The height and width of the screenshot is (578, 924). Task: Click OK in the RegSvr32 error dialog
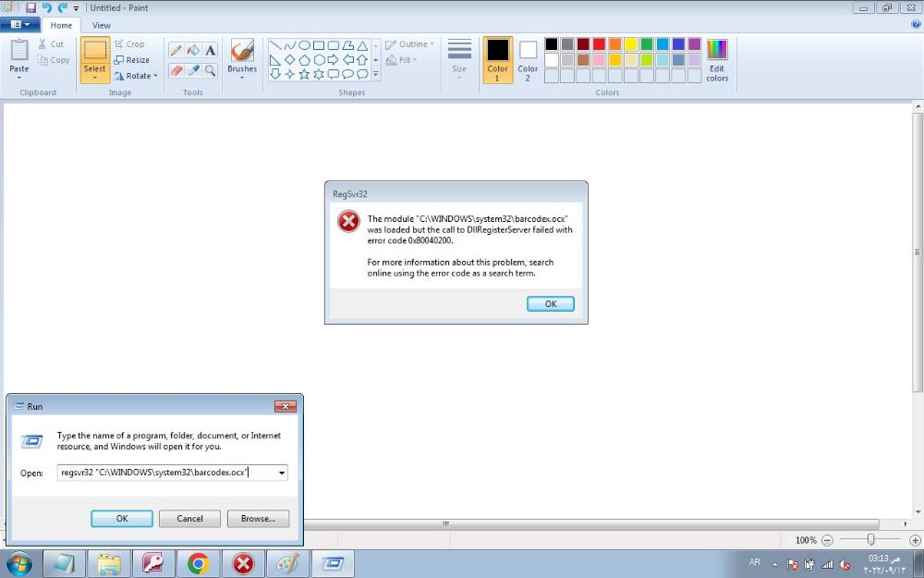coord(551,303)
